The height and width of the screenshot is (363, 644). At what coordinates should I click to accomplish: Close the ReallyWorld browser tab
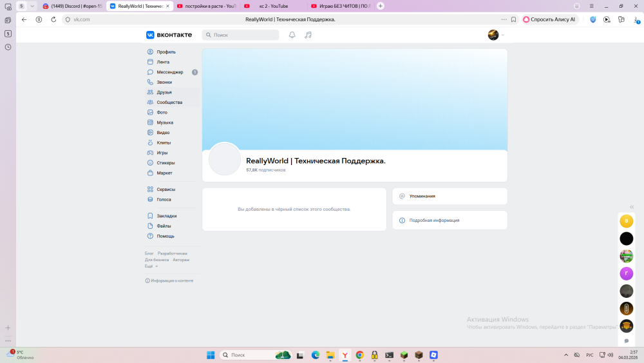click(x=167, y=6)
